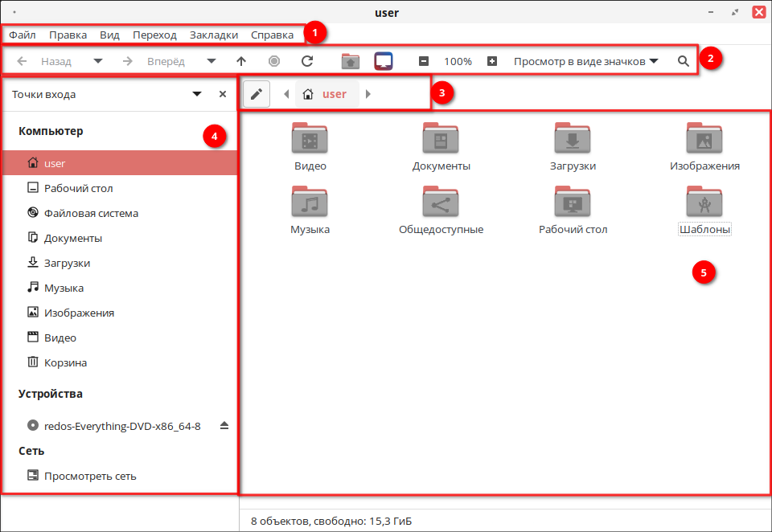Viewport: 772px width, 532px height.
Task: Select the Изображения folder icon
Action: pos(704,137)
